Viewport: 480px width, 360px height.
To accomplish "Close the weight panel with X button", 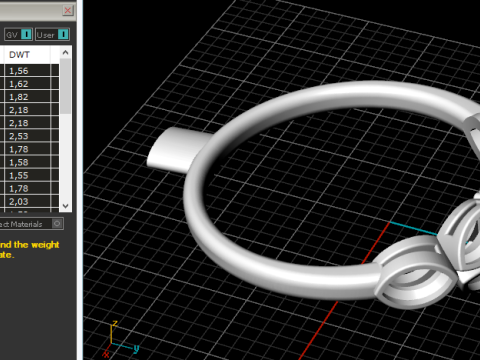I will point(68,10).
